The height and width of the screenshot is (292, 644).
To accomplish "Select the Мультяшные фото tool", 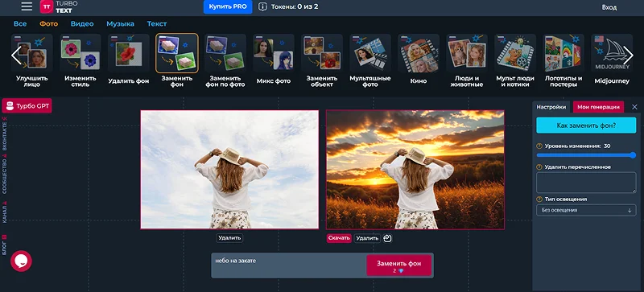I will click(370, 61).
